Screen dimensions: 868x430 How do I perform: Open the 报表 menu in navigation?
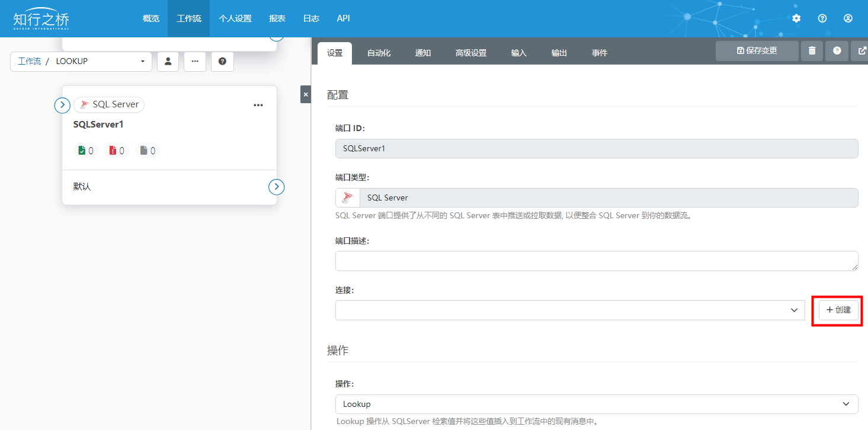tap(277, 18)
